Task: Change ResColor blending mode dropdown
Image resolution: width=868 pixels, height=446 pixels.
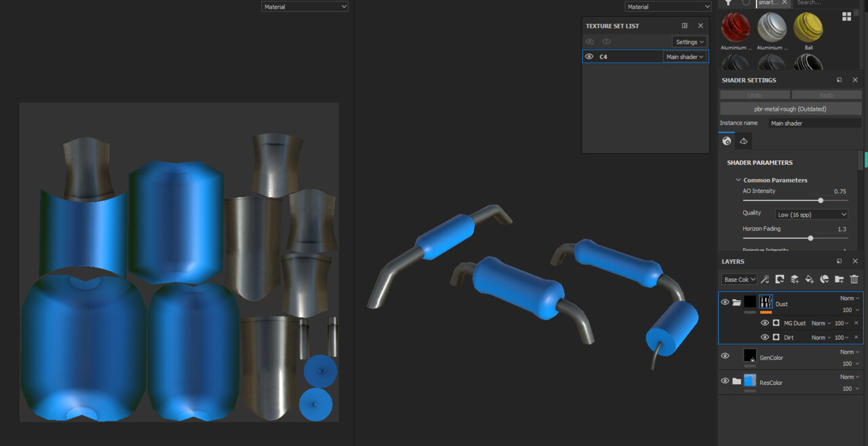Action: (x=850, y=377)
